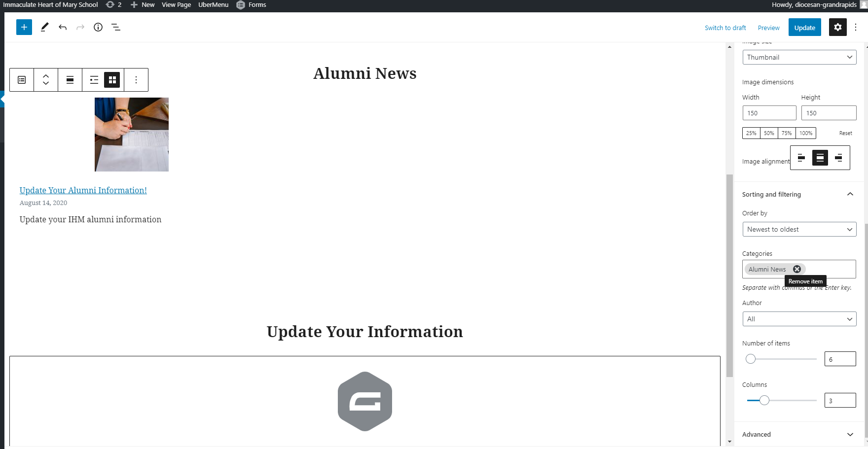Viewport: 868px width, 449px height.
Task: Click the Columns slider handle
Action: tap(764, 400)
